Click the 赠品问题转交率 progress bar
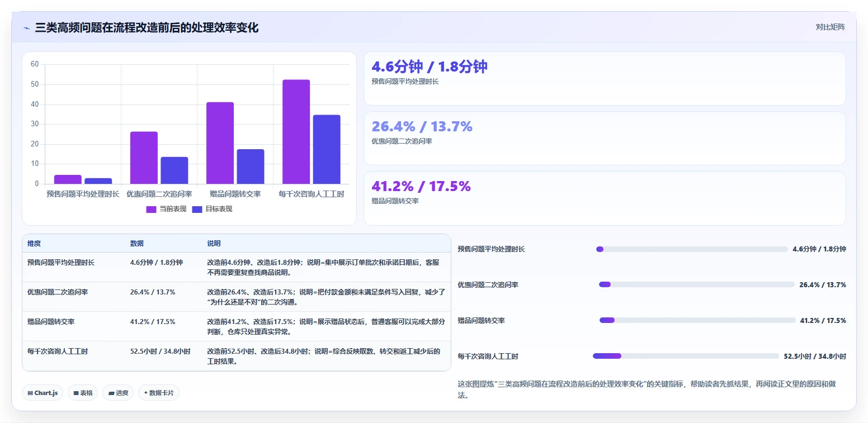 [x=697, y=320]
